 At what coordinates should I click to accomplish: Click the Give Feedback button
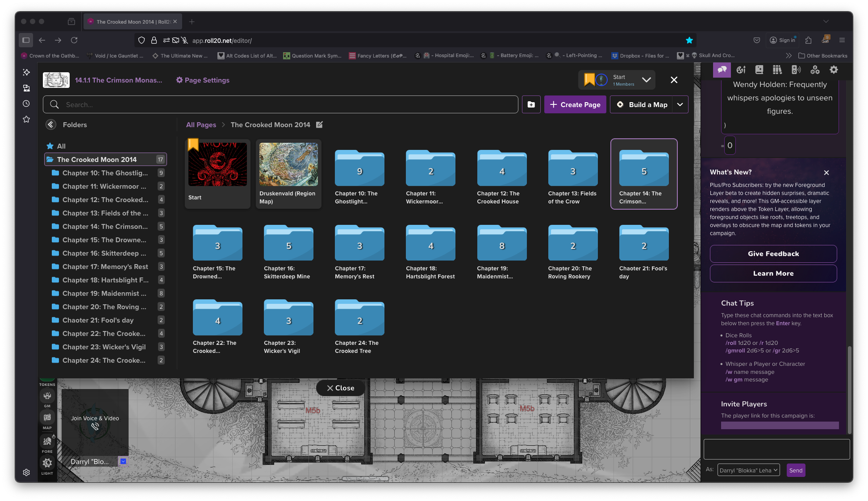tap(773, 254)
